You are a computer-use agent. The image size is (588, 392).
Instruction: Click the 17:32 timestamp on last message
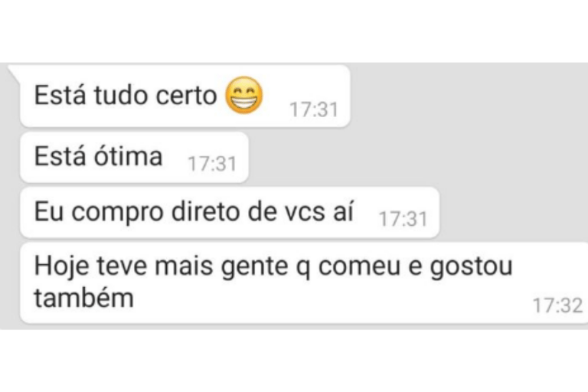557,305
